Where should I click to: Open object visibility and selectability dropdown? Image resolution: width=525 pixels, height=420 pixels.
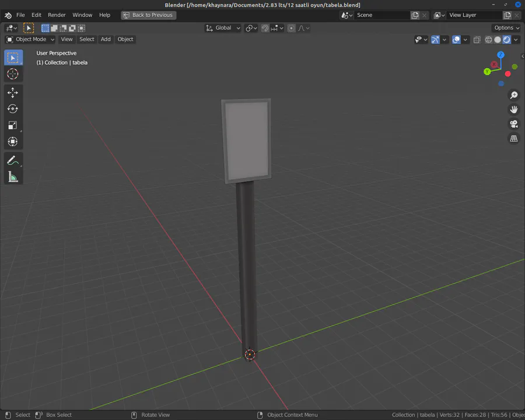pos(421,40)
